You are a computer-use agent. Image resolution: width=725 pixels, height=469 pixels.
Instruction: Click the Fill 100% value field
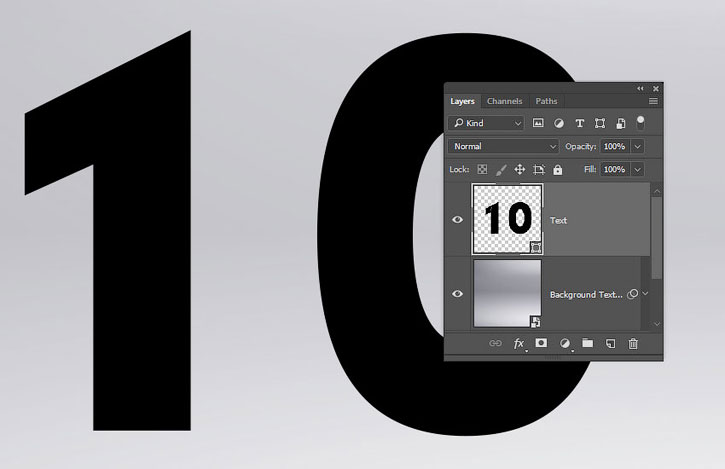(x=615, y=170)
